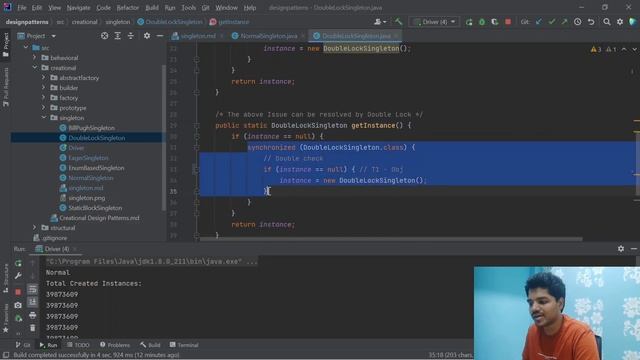Open StaticBlockSingleton in the project tree
Screen dimensions: 640x360
[x=95, y=208]
